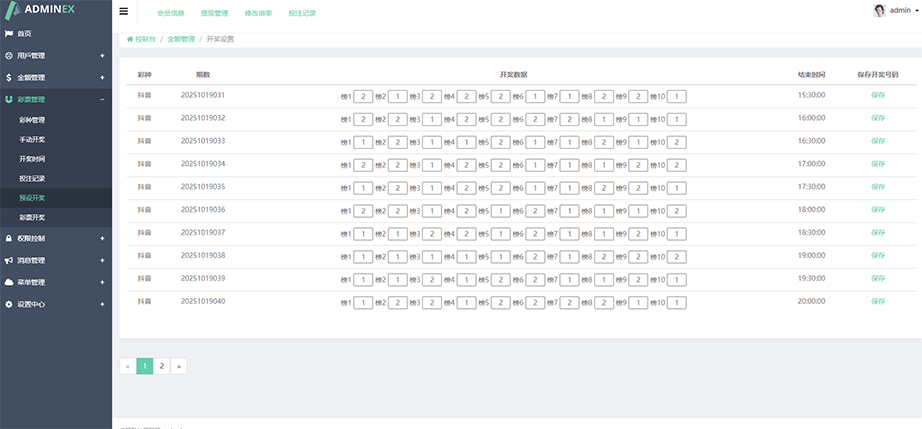Click the admin user avatar
The width and height of the screenshot is (922, 429).
tap(879, 10)
